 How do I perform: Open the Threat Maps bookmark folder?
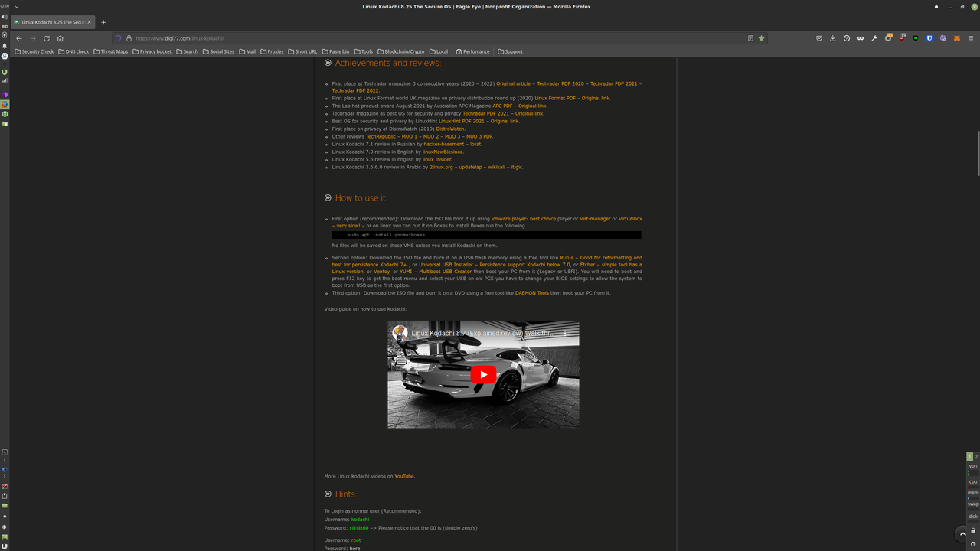(110, 51)
